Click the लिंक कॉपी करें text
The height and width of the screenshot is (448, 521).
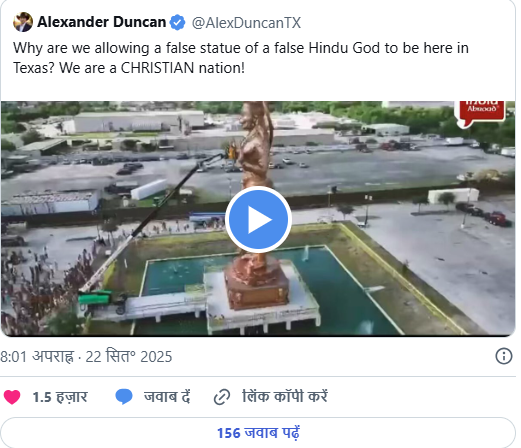click(285, 396)
